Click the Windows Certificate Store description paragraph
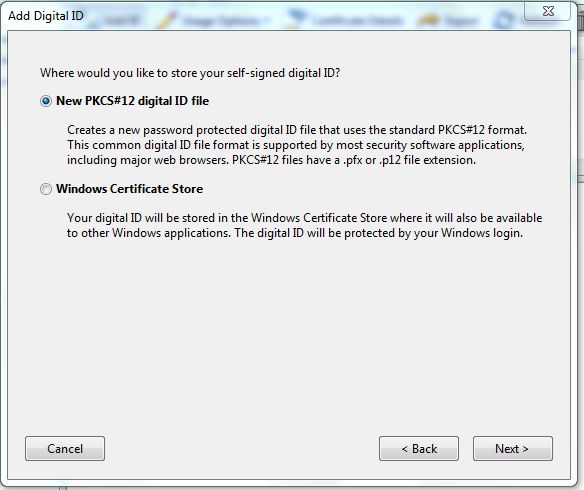 [x=304, y=225]
